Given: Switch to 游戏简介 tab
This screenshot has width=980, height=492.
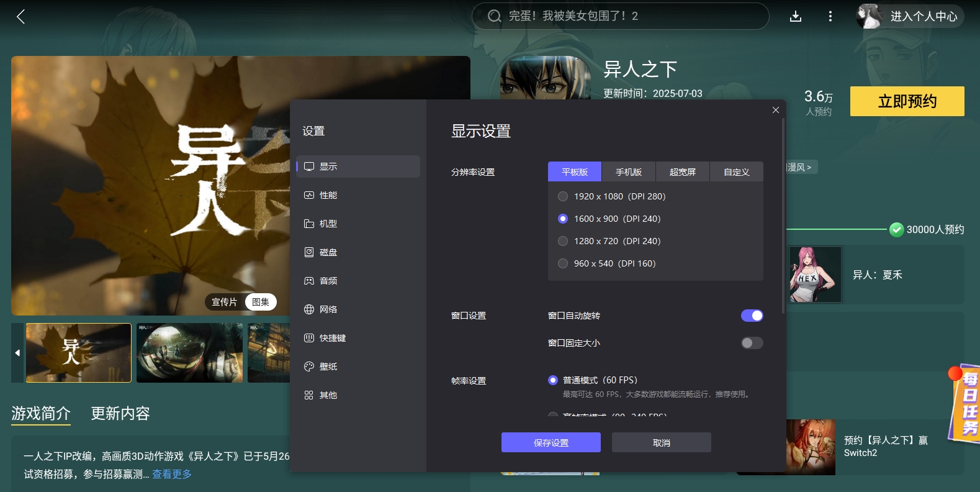Looking at the screenshot, I should tap(41, 414).
